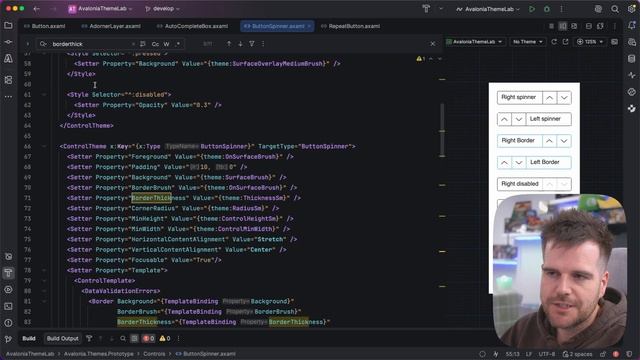Switch to Button.axaml tab
The width and height of the screenshot is (640, 360).
pyautogui.click(x=44, y=26)
